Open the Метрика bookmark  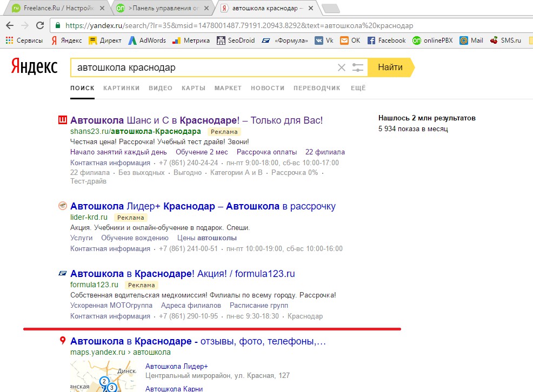(x=191, y=40)
